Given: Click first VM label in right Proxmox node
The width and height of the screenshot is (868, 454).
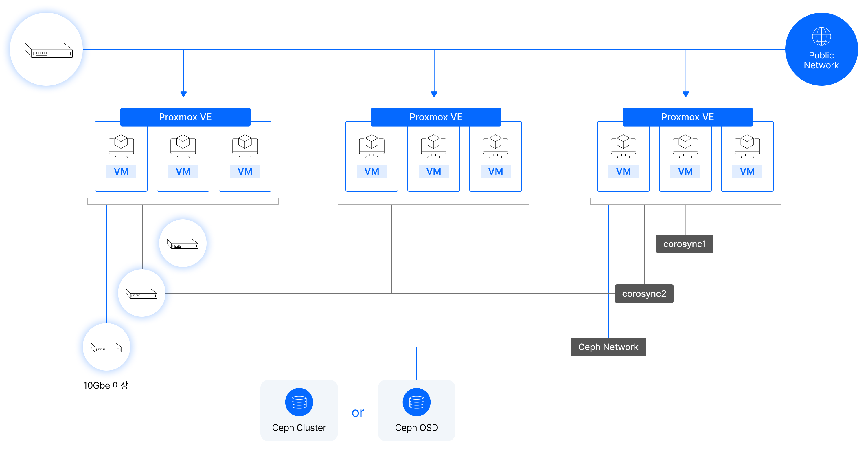Looking at the screenshot, I should coord(624,171).
